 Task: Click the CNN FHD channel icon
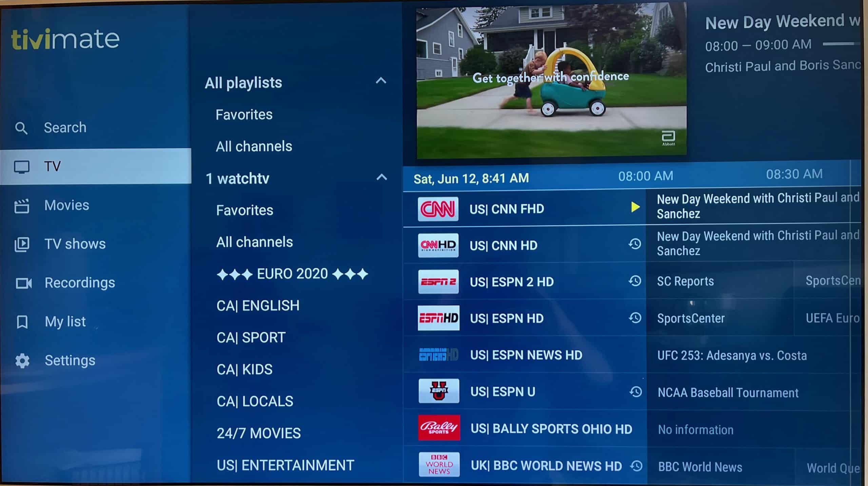438,208
